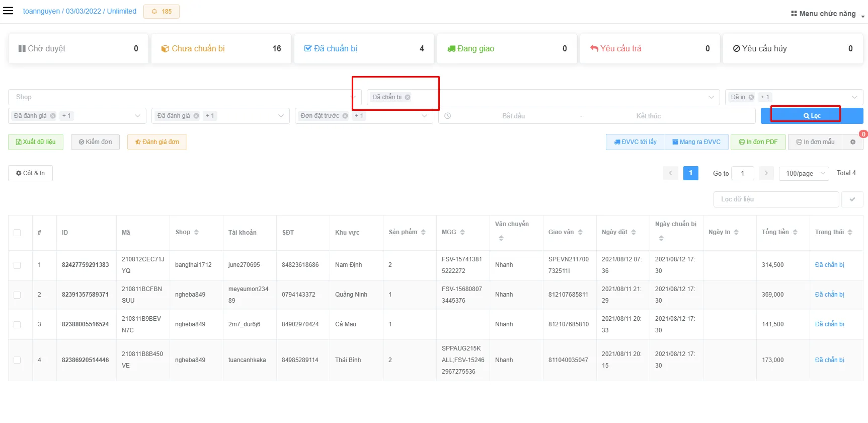The width and height of the screenshot is (868, 423).
Task: Click the Đánh giá đơn button
Action: [157, 142]
